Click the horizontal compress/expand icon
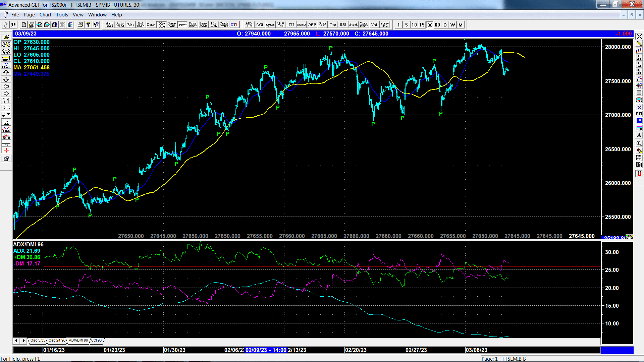The image size is (644, 362). (x=6, y=108)
